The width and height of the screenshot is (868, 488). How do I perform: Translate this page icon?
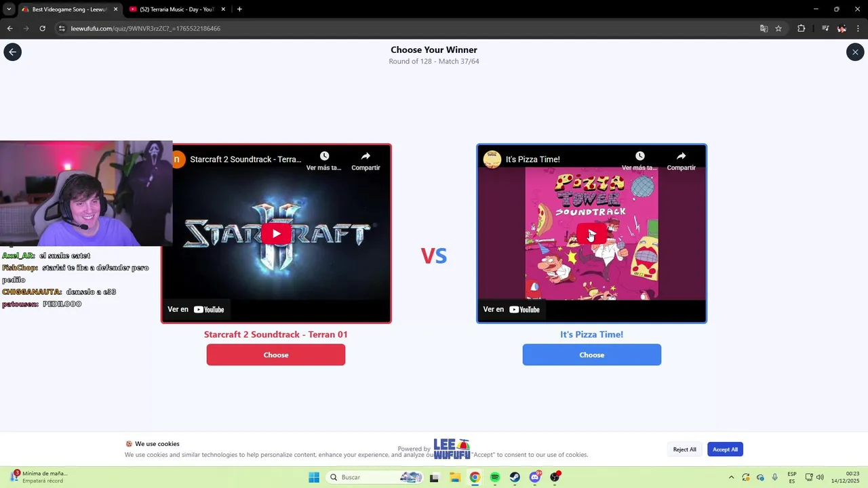[x=764, y=28]
